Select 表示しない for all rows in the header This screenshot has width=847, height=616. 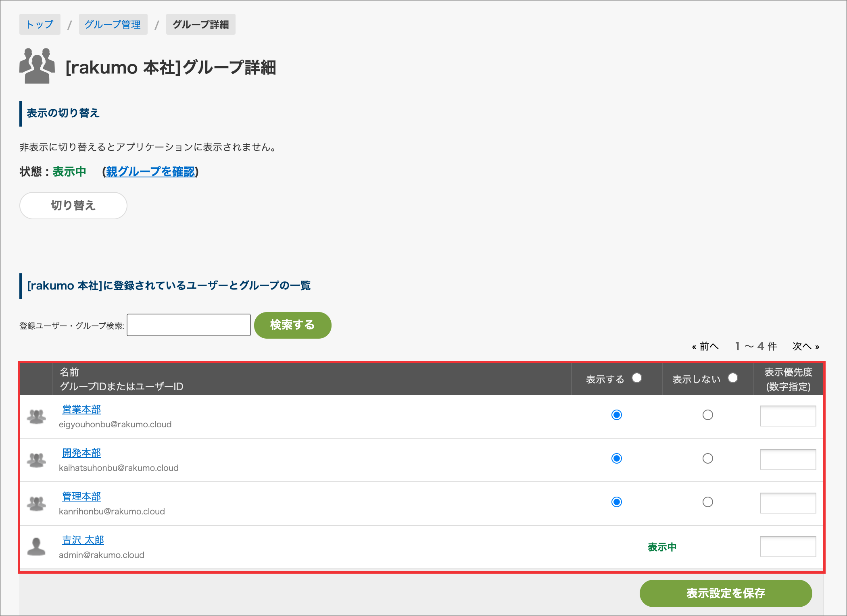tap(733, 378)
